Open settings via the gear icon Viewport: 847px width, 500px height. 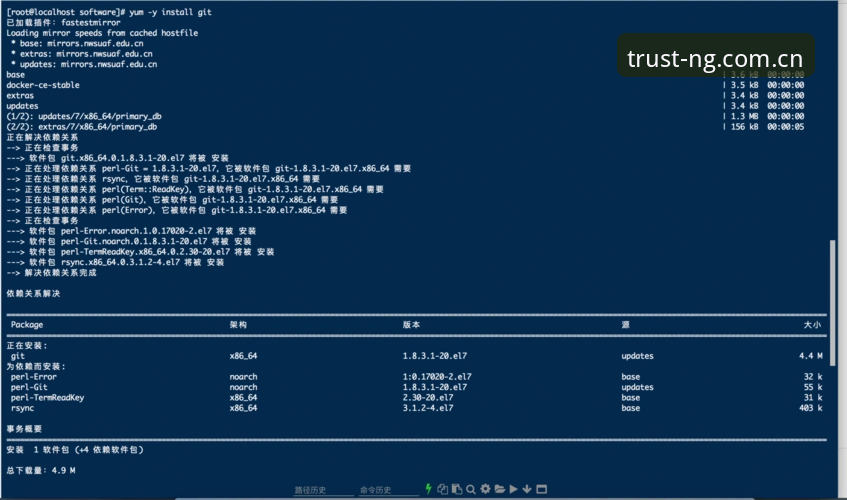[485, 489]
